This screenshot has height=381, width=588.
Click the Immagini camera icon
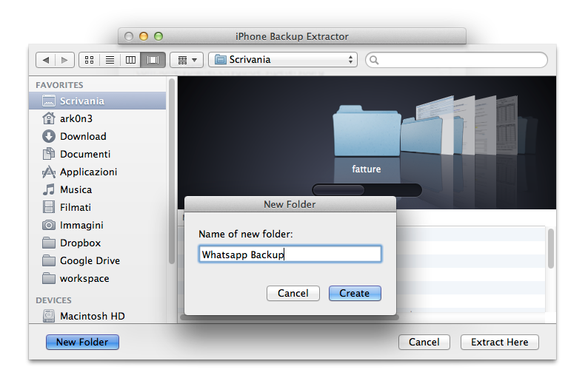[49, 225]
